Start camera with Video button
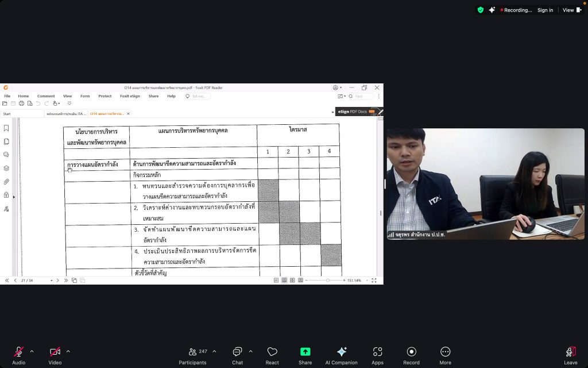The image size is (588, 368). click(55, 355)
